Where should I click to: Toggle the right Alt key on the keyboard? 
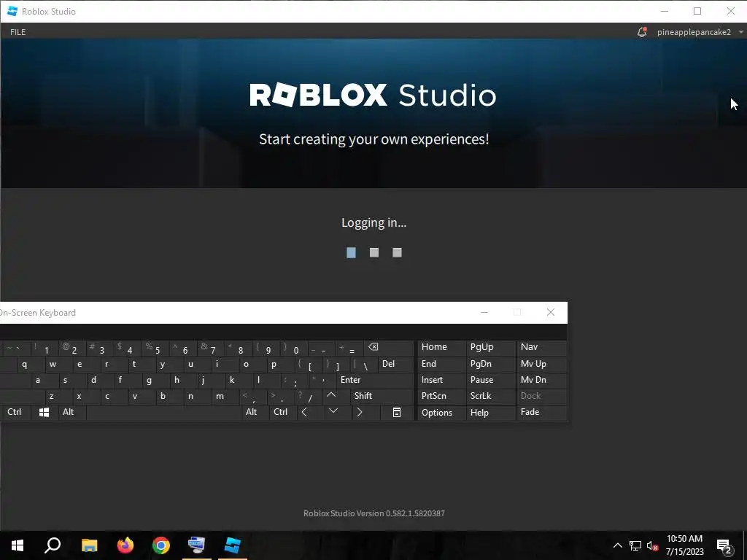256,413
